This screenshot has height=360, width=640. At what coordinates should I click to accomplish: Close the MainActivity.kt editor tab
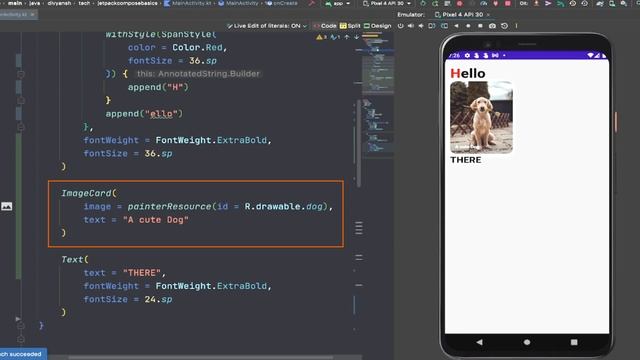coord(33,14)
